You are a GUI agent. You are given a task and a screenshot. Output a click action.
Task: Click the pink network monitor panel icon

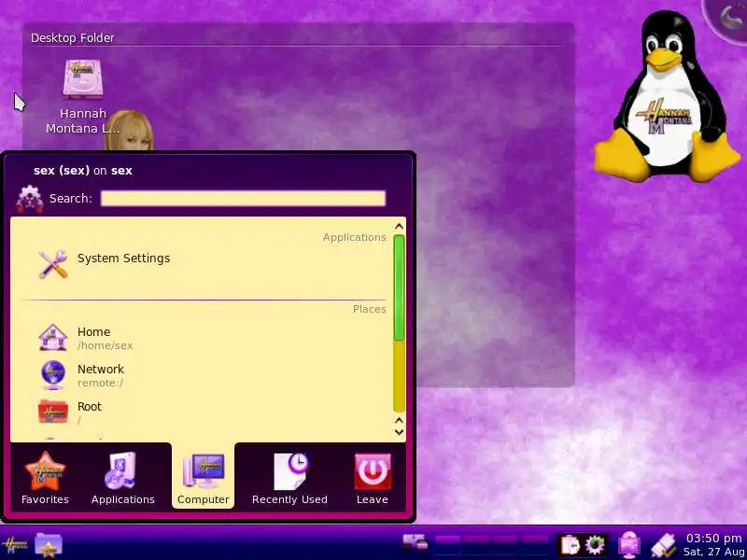pyautogui.click(x=628, y=545)
